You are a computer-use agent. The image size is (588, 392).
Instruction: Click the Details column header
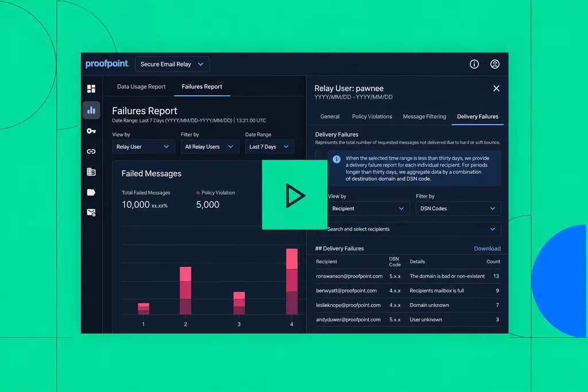pos(417,262)
